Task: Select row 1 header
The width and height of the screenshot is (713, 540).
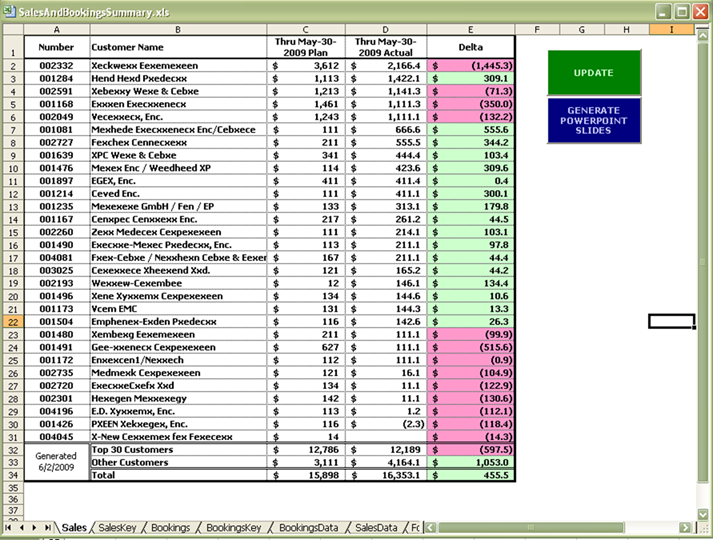Action: click(x=13, y=47)
